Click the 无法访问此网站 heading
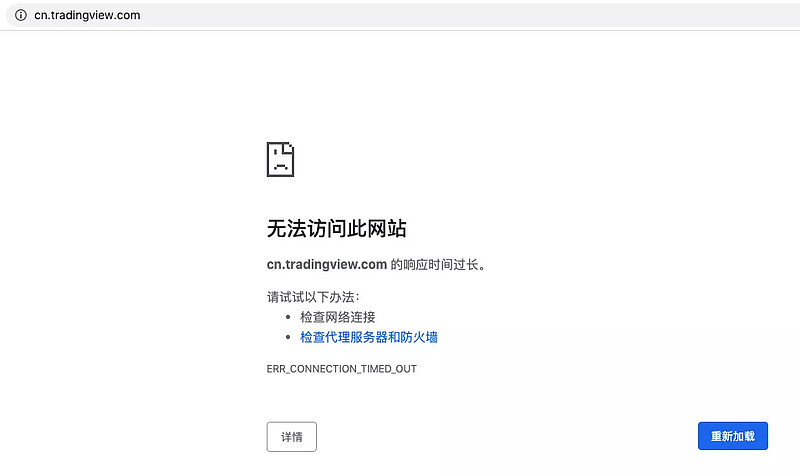Screen dimensions: 800x476 pos(337,229)
